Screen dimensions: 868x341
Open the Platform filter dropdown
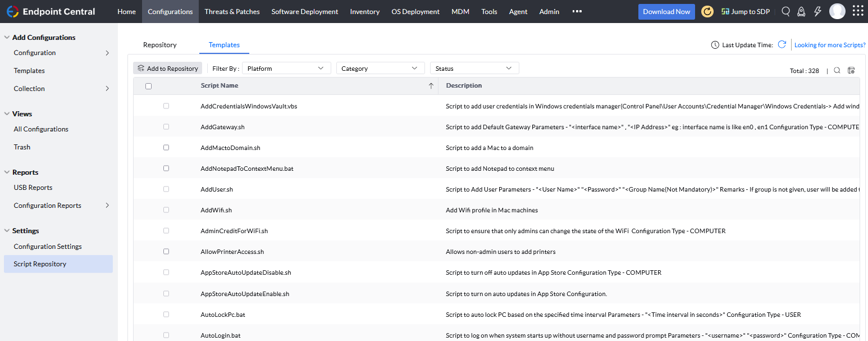coord(286,67)
